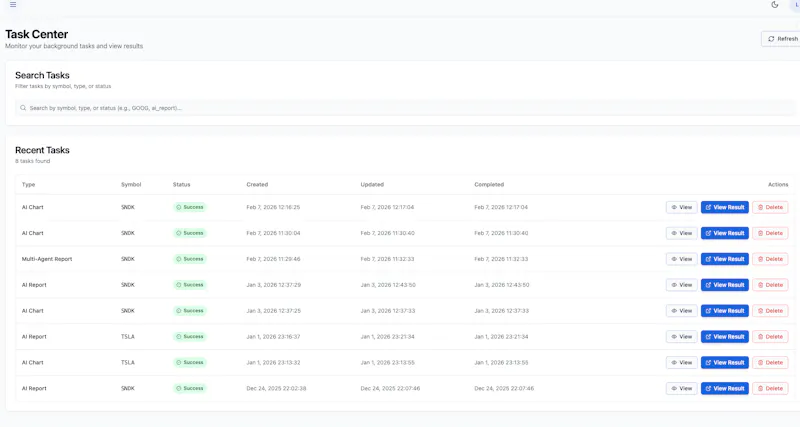Viewport: 800px width, 427px height.
Task: Select 'Dec 24, 2025 22:02:38' created cell
Action: (x=276, y=388)
